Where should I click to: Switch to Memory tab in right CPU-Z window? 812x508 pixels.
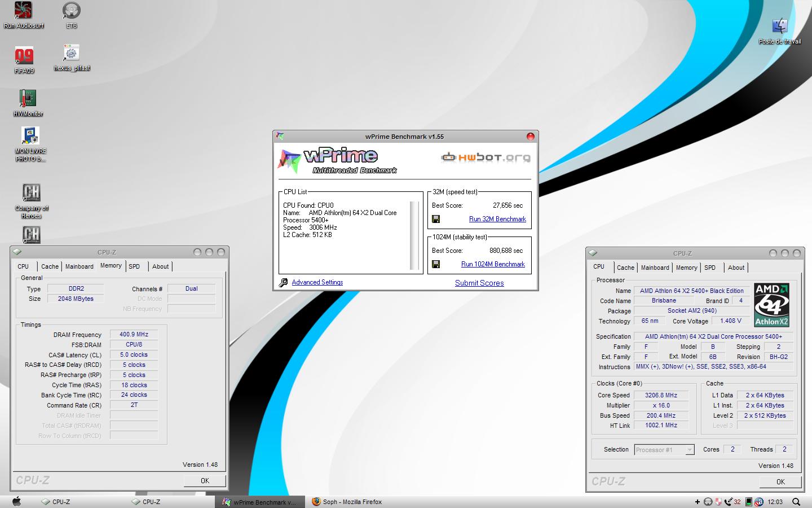coord(687,268)
